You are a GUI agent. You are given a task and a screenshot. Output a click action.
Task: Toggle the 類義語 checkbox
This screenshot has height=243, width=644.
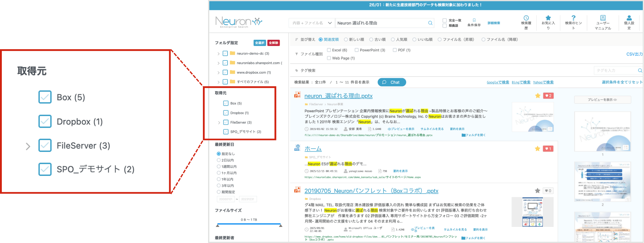click(x=445, y=26)
